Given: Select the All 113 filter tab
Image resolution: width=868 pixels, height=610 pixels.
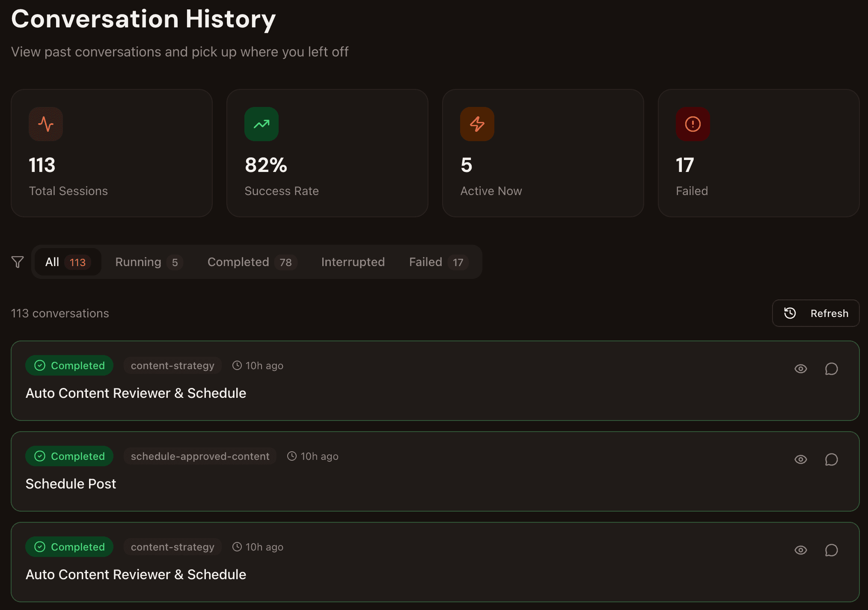Looking at the screenshot, I should tap(68, 262).
